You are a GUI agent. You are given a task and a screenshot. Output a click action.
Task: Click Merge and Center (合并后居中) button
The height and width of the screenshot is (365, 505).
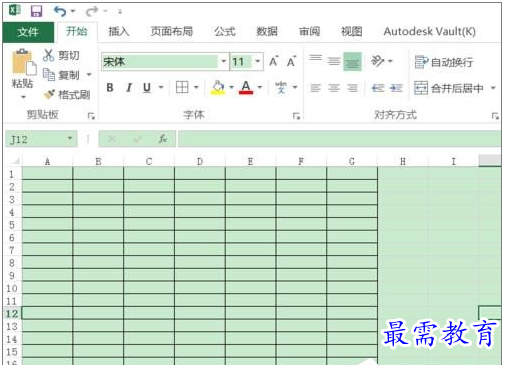point(449,88)
